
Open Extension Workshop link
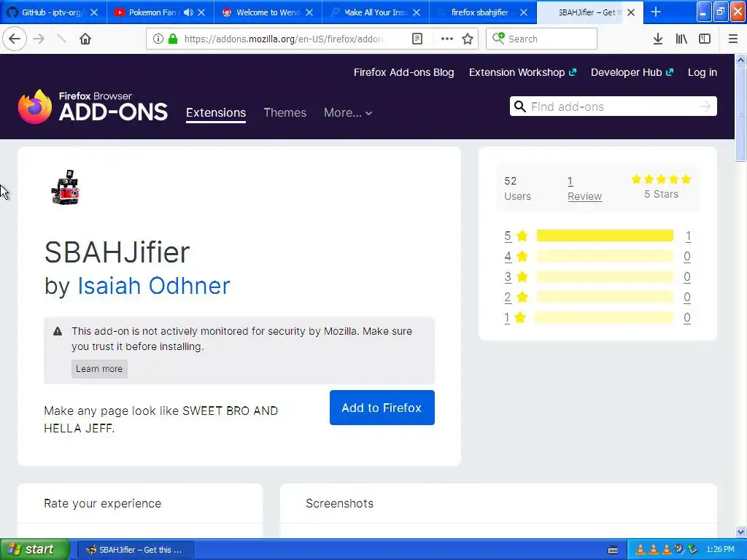tap(522, 72)
